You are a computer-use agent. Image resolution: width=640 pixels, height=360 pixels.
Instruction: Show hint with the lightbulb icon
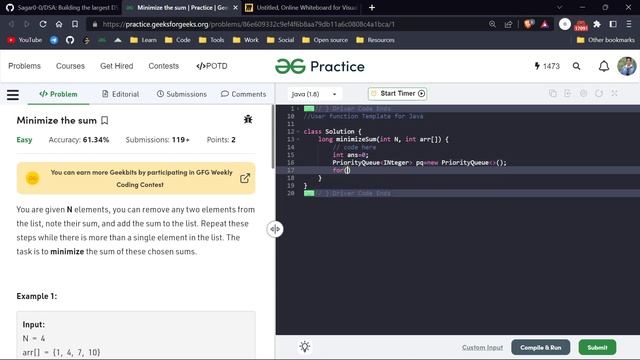point(305,347)
